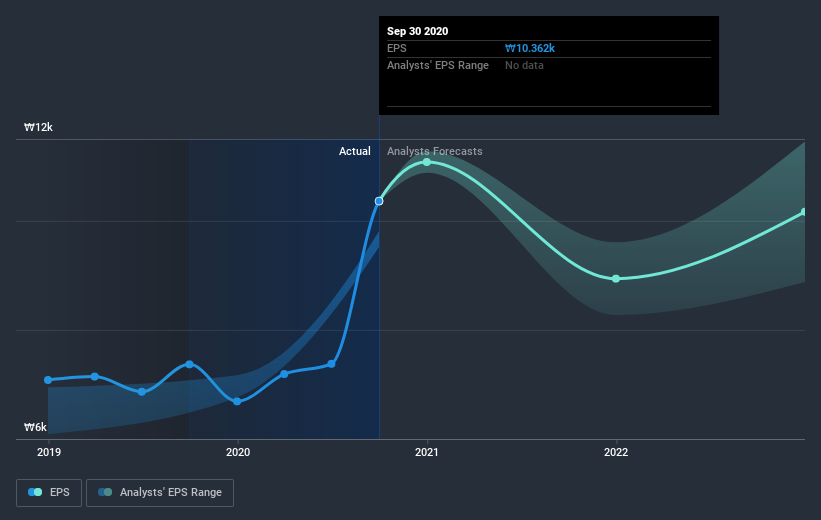The height and width of the screenshot is (520, 821).
Task: Click the Analysts Forecasts region label
Action: (435, 151)
